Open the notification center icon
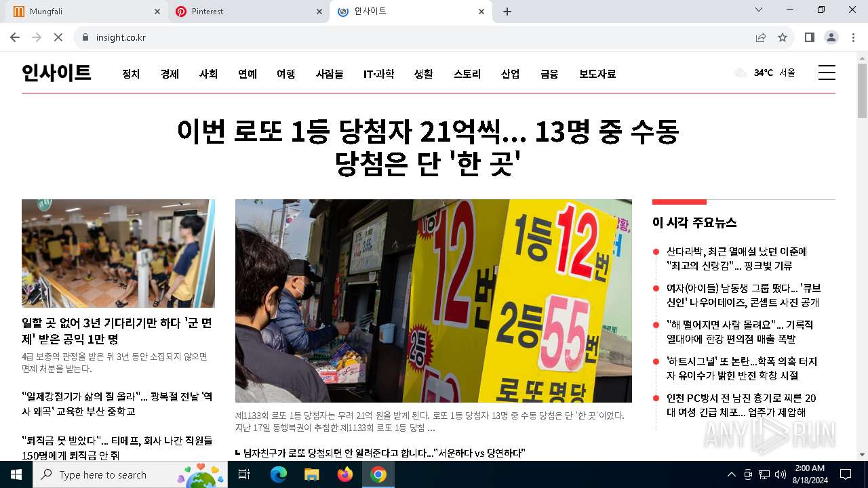868x488 pixels. click(846, 474)
